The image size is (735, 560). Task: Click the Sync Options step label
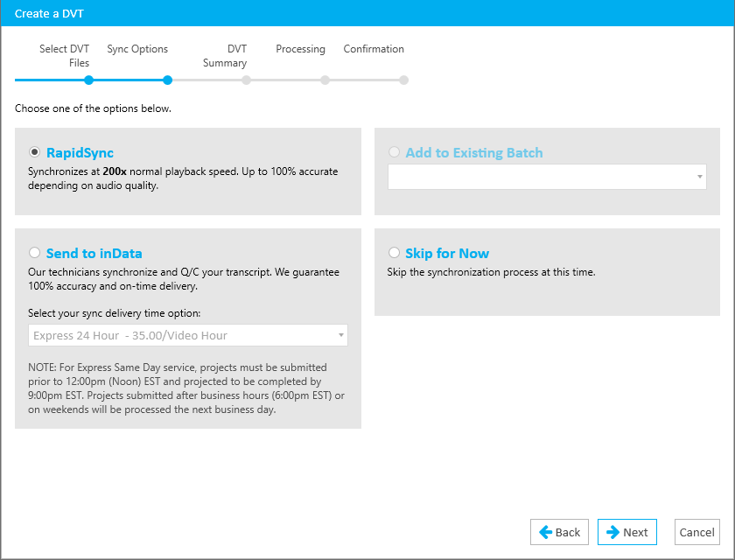tap(137, 49)
